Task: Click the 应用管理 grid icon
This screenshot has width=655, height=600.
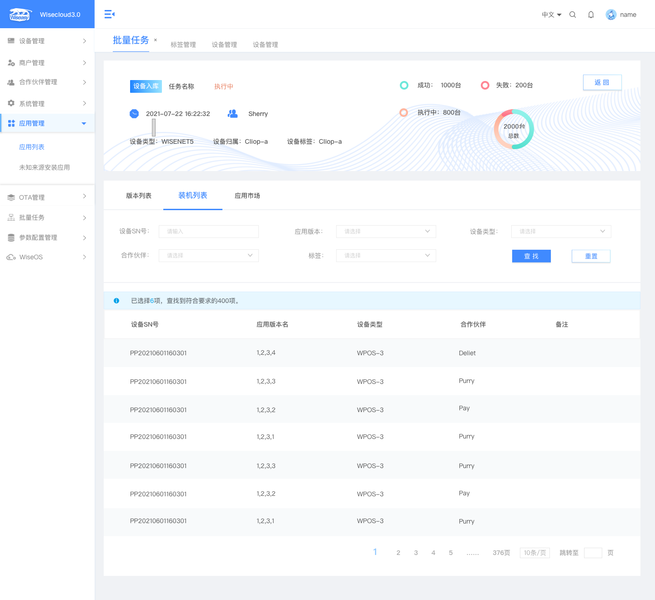Action: [x=11, y=123]
